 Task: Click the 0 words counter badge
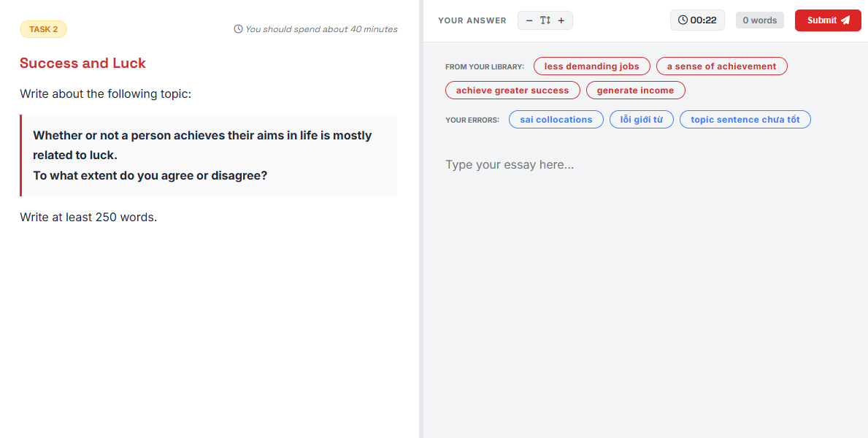(x=759, y=20)
